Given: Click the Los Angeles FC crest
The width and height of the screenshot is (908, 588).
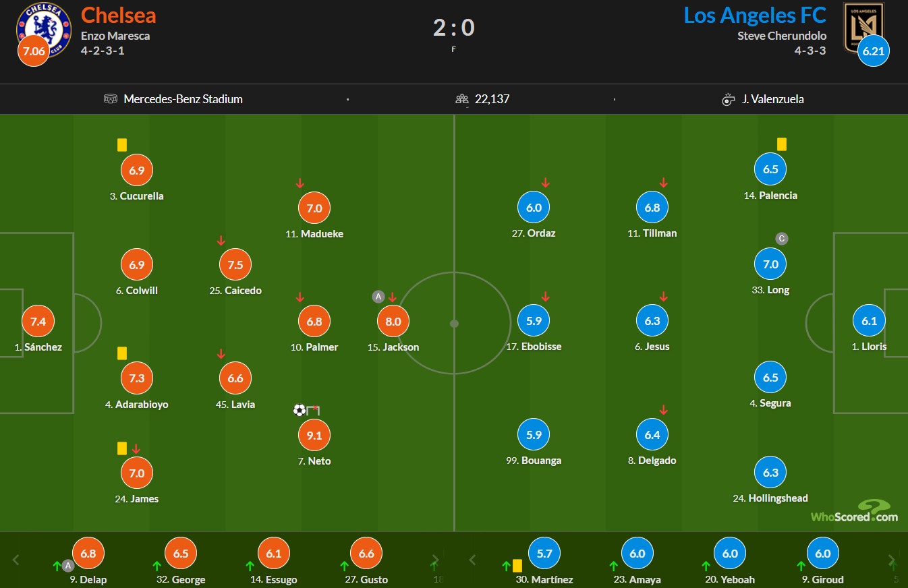Looking at the screenshot, I should click(863, 28).
